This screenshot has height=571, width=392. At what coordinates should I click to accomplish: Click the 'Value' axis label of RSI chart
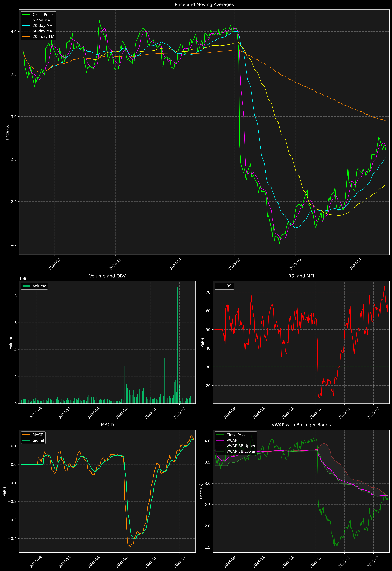[x=202, y=342]
